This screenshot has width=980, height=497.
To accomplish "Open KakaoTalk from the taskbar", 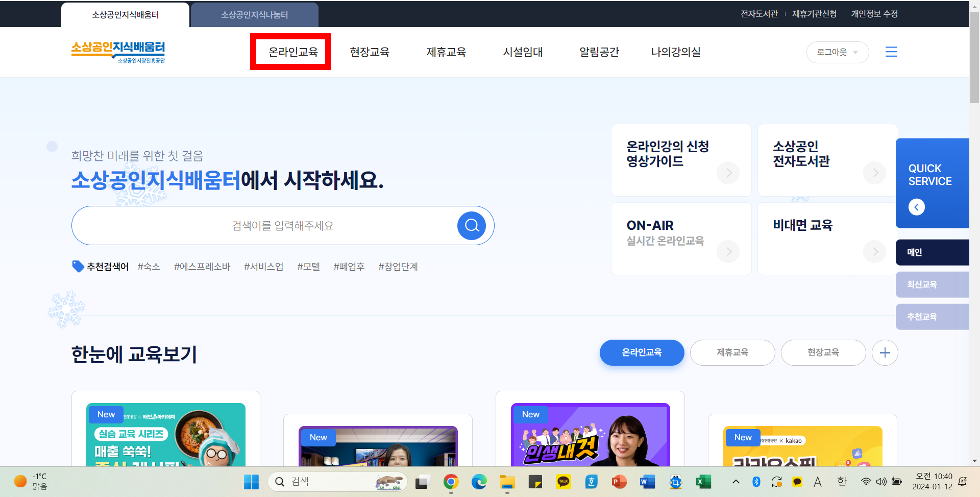I will coord(563,481).
